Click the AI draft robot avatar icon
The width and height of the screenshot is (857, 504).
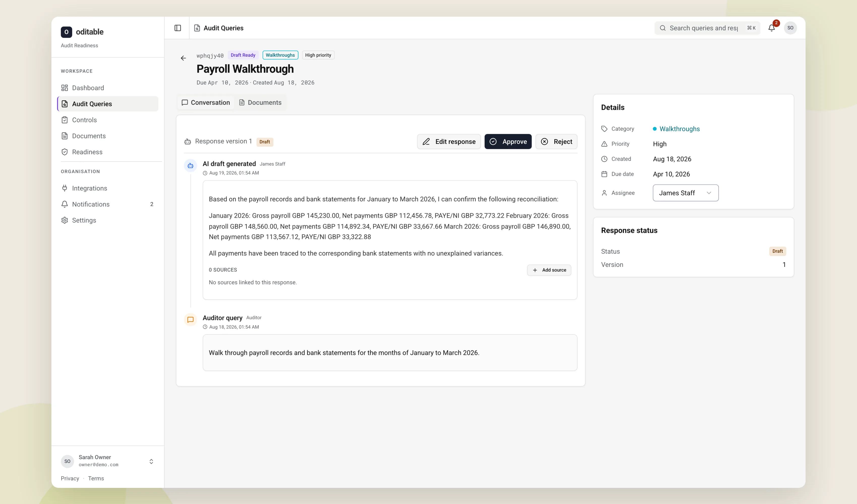pyautogui.click(x=191, y=166)
